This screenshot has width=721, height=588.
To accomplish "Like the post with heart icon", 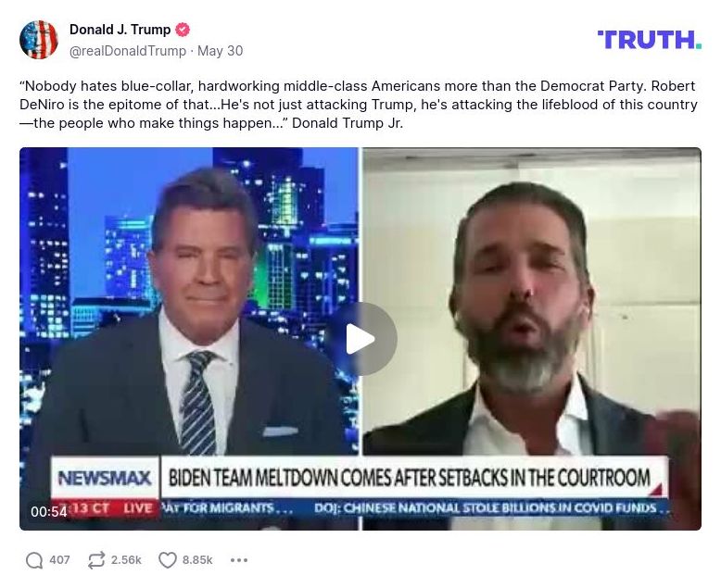I will coord(168,560).
